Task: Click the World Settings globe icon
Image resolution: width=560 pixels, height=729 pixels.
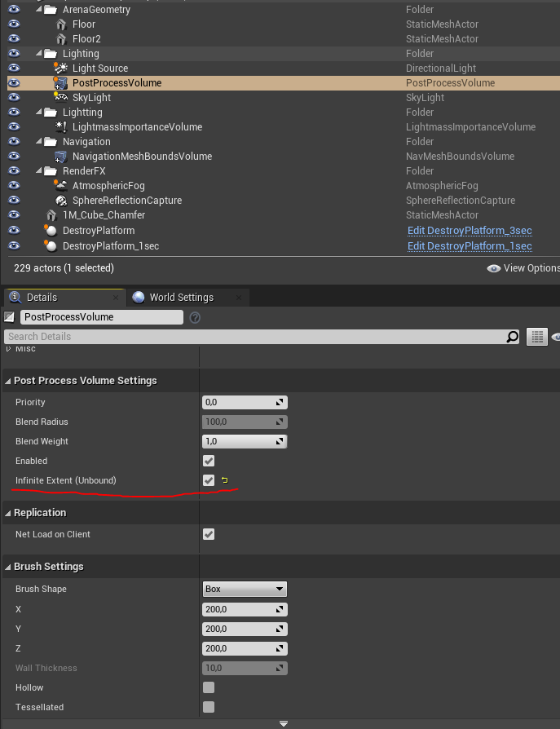Action: pyautogui.click(x=138, y=298)
